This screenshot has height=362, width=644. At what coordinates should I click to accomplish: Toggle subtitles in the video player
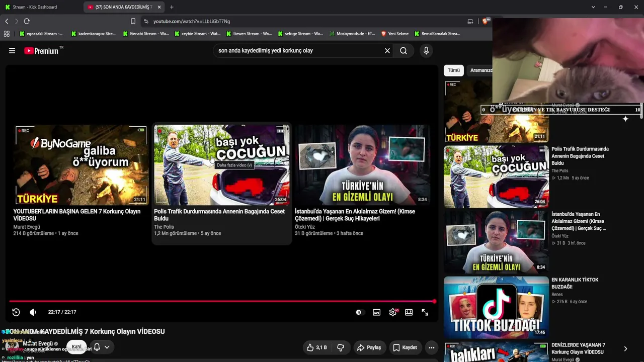coord(376,312)
